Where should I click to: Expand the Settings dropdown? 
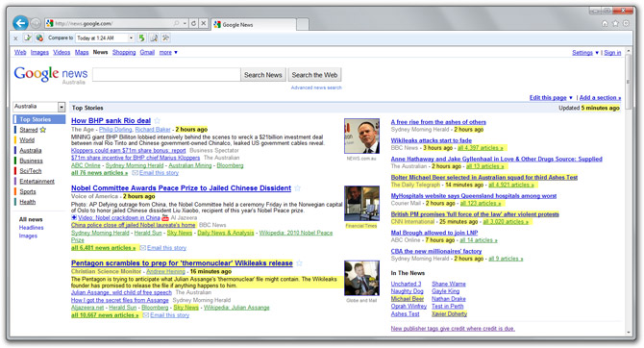[x=584, y=53]
